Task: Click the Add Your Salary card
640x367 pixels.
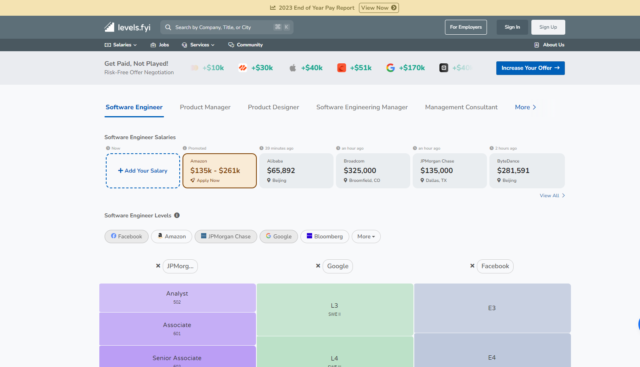Action: point(142,171)
